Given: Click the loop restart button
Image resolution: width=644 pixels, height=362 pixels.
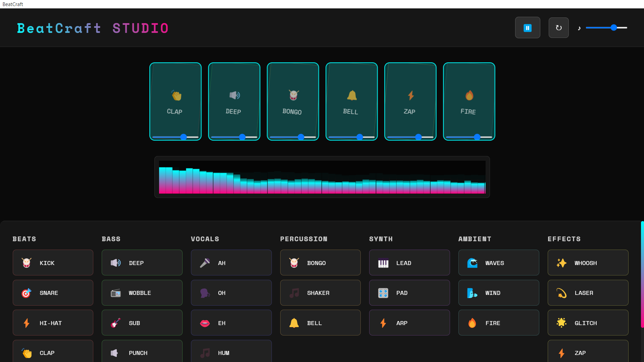Looking at the screenshot, I should [558, 28].
